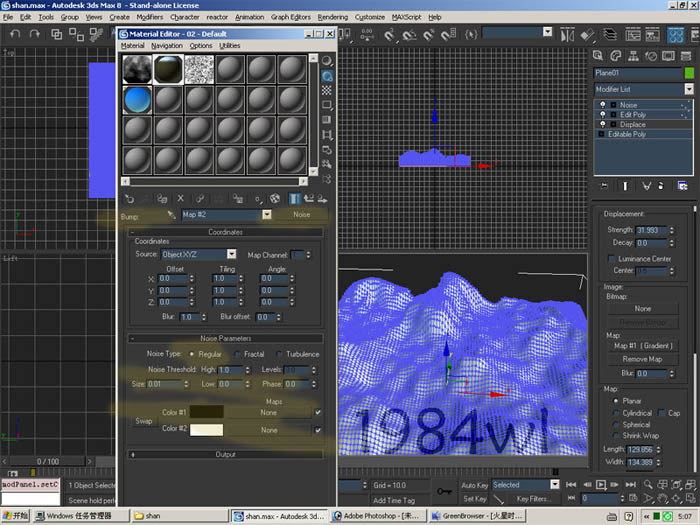Open the Motion command panel tab

tap(651, 56)
